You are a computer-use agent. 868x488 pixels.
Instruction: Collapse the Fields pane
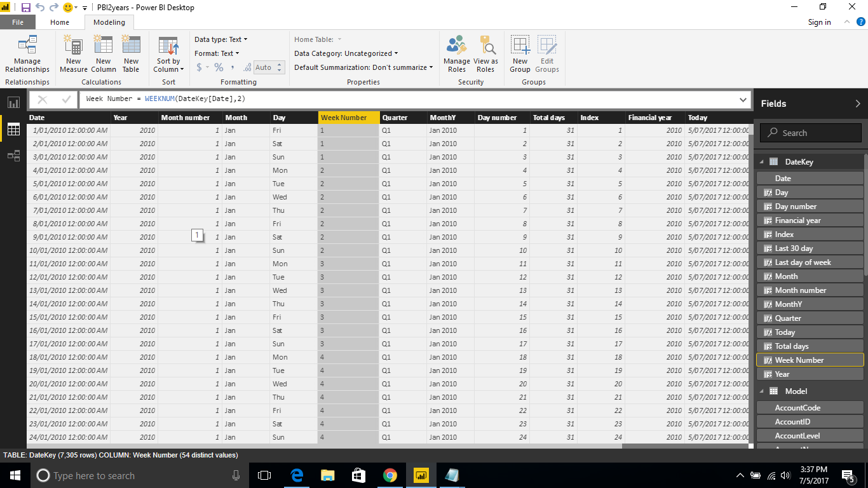[x=858, y=104]
